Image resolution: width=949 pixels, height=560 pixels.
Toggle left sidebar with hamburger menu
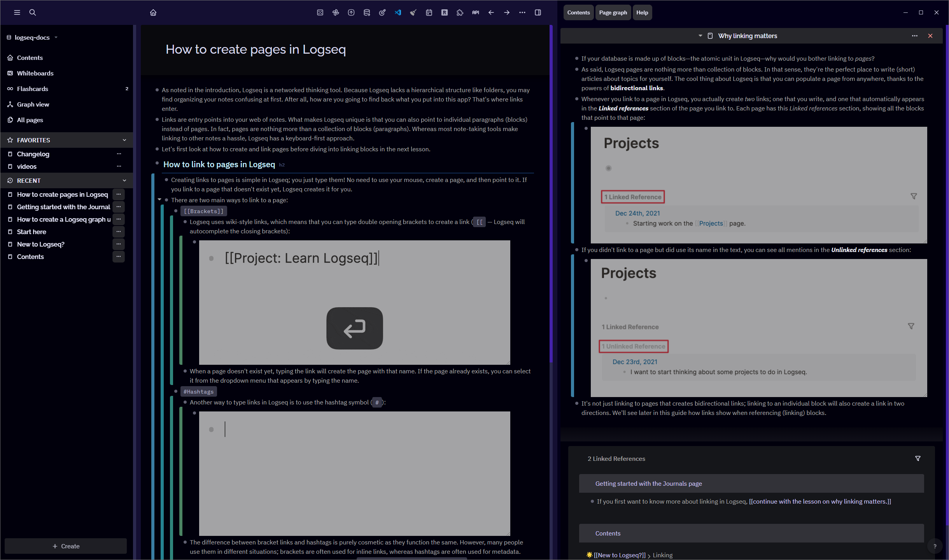click(17, 12)
